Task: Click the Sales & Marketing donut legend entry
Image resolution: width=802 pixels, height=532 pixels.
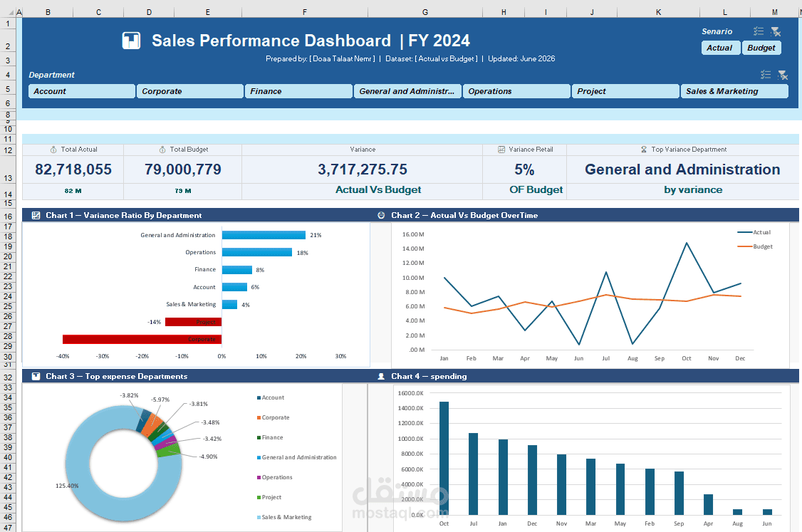Action: point(284,517)
